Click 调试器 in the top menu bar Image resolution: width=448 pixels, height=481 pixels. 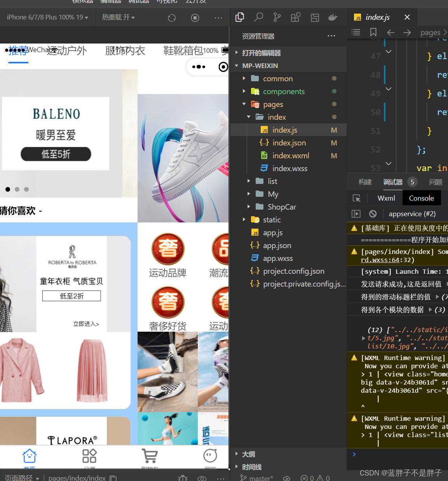coord(138,2)
